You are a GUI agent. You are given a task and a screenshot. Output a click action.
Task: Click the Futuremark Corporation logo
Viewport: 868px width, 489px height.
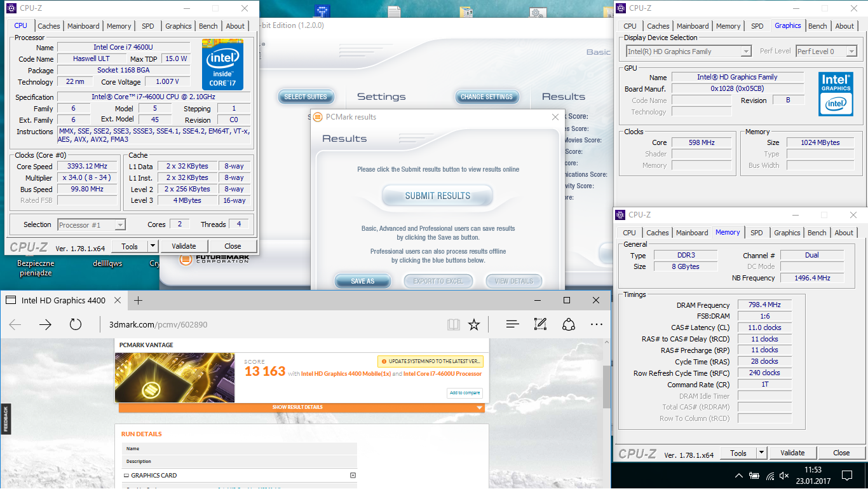(214, 259)
